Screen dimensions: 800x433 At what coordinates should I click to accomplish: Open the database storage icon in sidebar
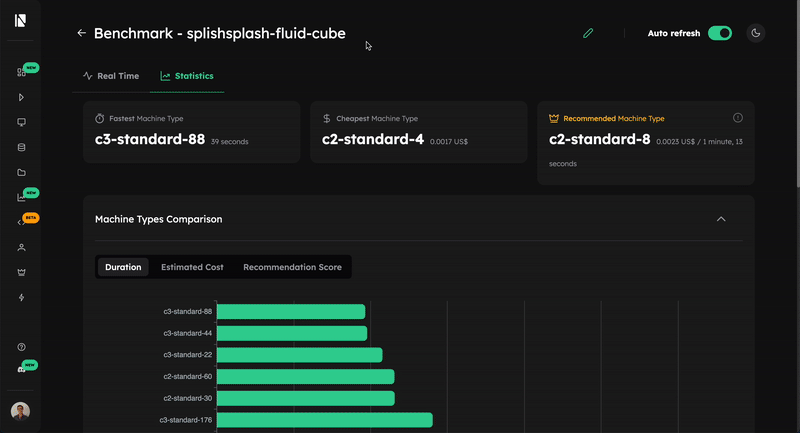21,147
